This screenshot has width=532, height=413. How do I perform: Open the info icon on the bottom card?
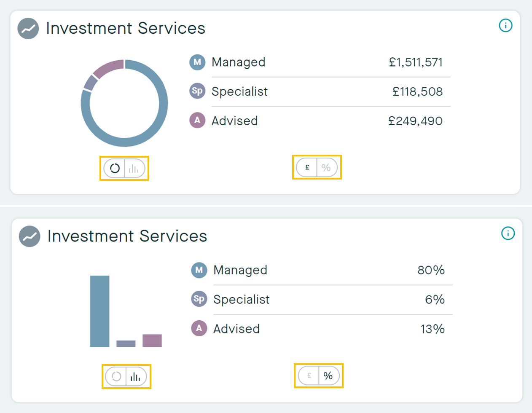[508, 234]
